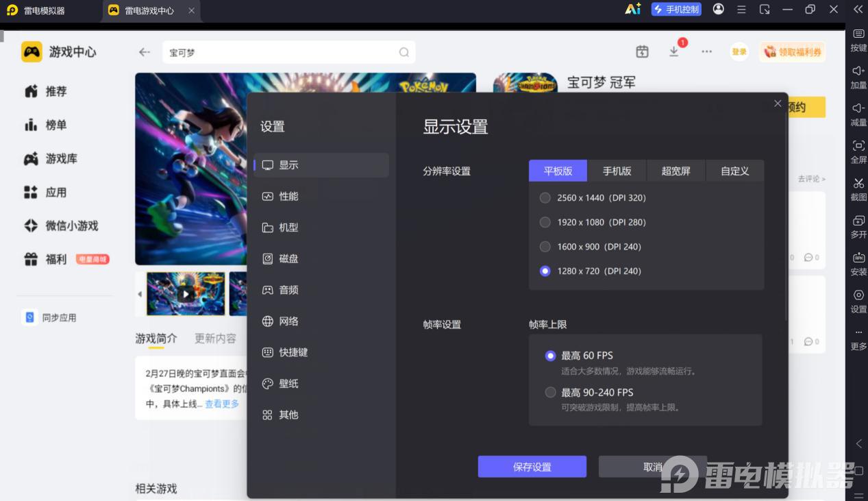868x501 pixels.
Task: Select 网络 network settings
Action: coord(321,321)
